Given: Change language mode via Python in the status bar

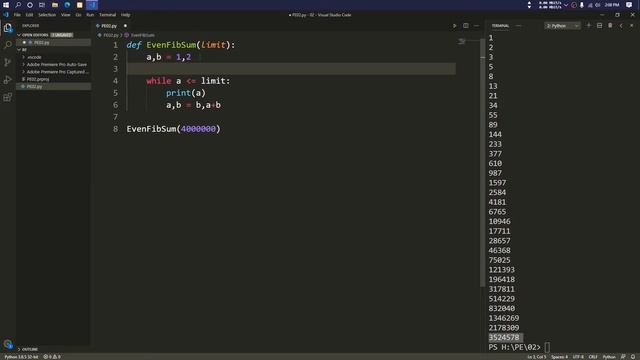Looking at the screenshot, I should (609, 357).
